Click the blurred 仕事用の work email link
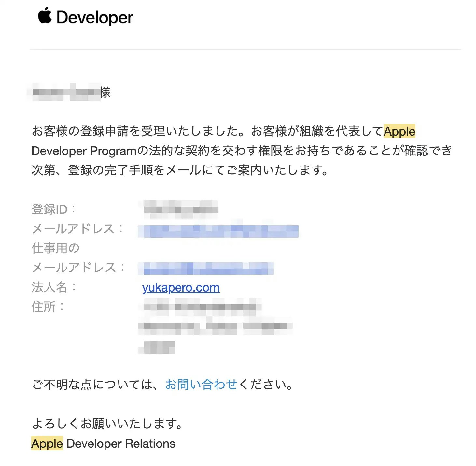The image size is (476, 466). click(205, 269)
